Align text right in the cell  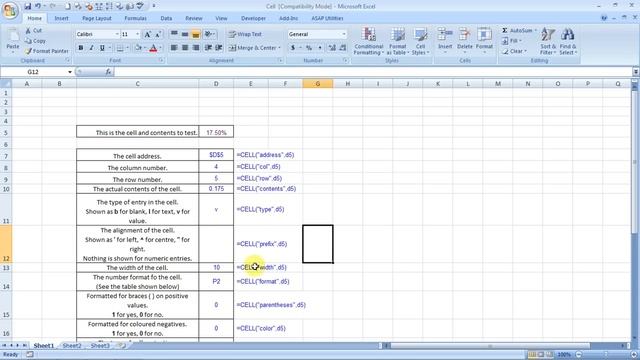coord(196,48)
